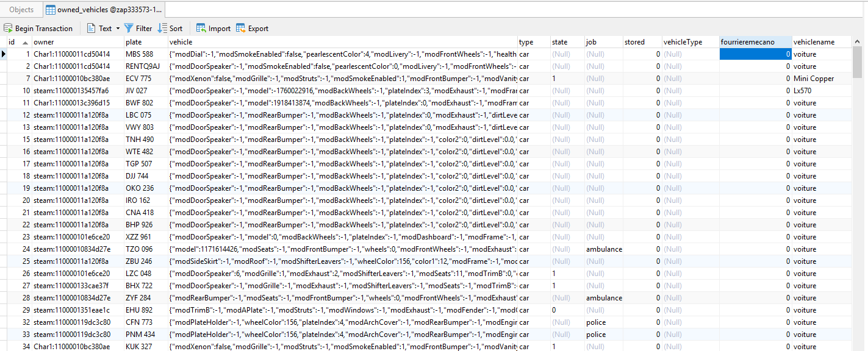Click the Import wizard icon
Image resolution: width=868 pixels, height=351 pixels.
tap(201, 29)
